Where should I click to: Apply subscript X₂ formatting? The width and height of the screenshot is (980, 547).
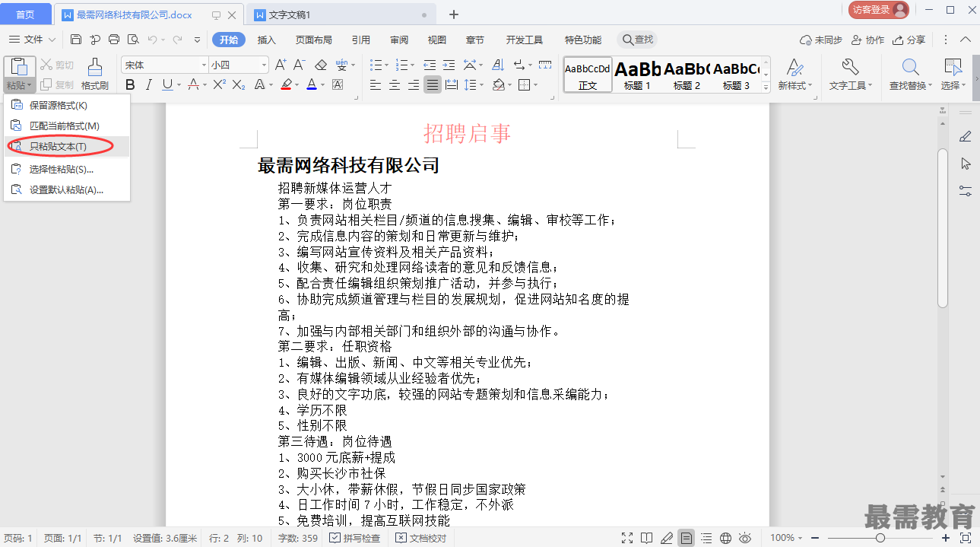(239, 84)
